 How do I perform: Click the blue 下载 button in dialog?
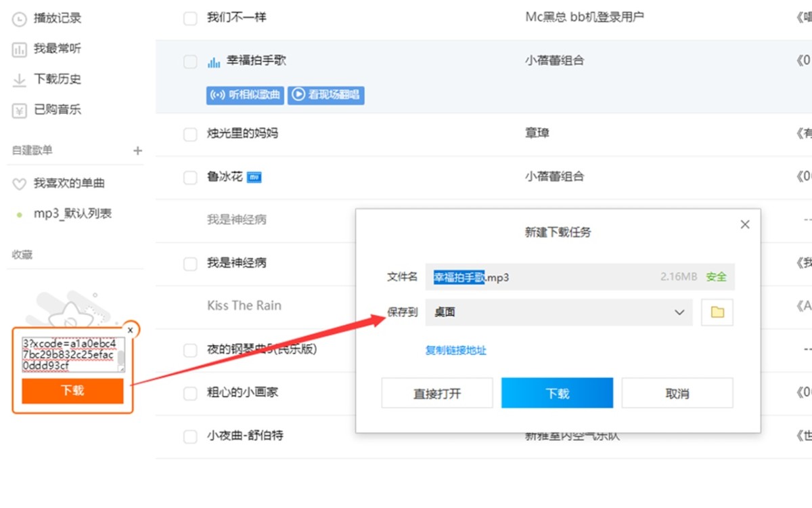(557, 393)
